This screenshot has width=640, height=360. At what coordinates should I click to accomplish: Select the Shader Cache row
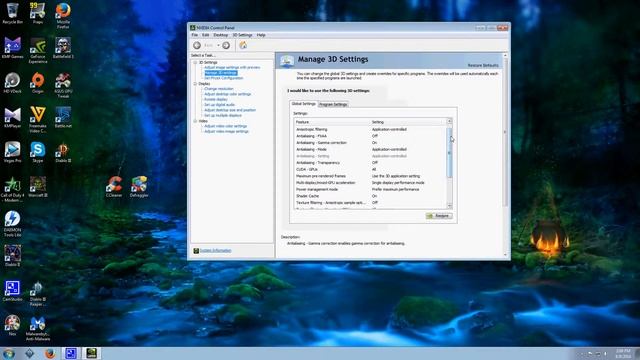371,196
